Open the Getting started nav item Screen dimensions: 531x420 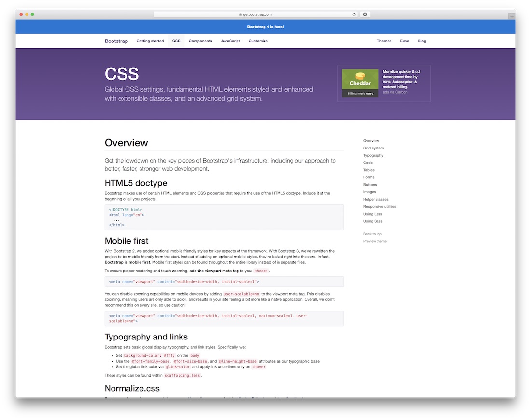pos(150,41)
